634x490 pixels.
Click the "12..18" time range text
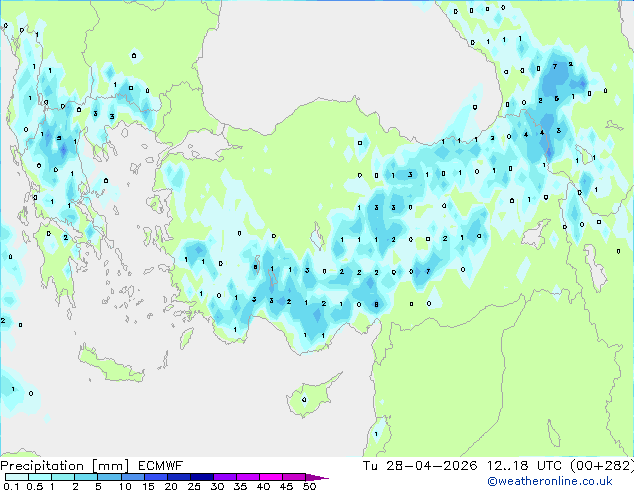click(507, 466)
